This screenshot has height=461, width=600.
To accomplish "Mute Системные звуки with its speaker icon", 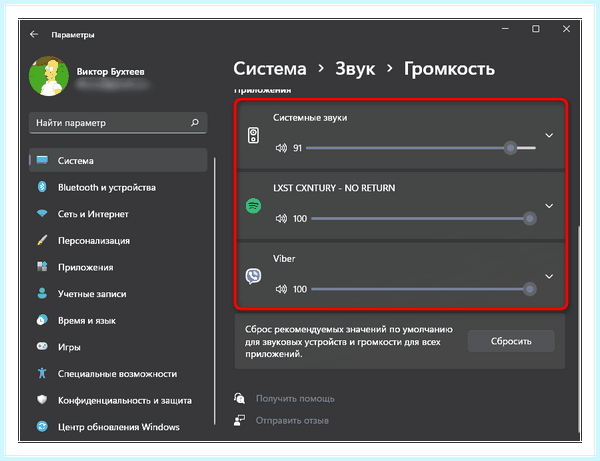I will (281, 148).
